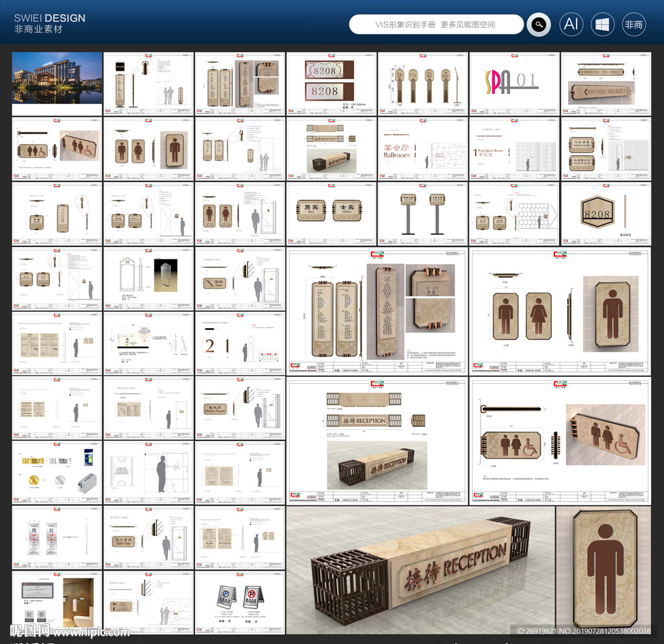Open the SPA 01 sign thumbnail

tap(514, 84)
